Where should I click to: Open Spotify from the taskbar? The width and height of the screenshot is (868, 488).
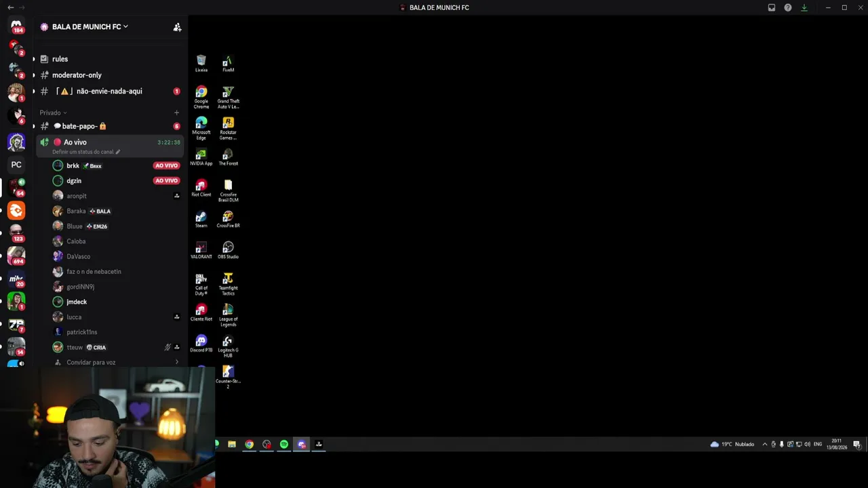pyautogui.click(x=284, y=445)
